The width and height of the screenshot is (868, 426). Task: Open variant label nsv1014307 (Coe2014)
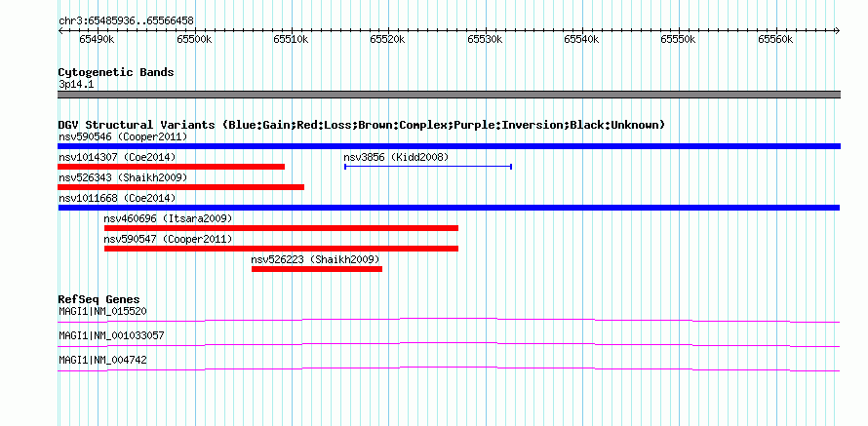click(117, 157)
